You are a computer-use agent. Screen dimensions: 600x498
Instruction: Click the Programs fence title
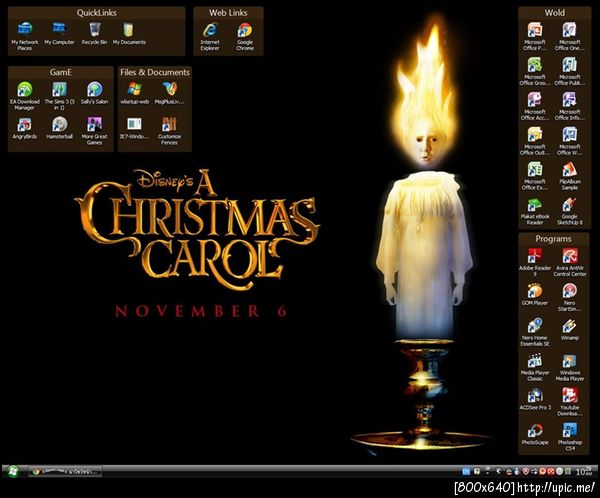[553, 239]
